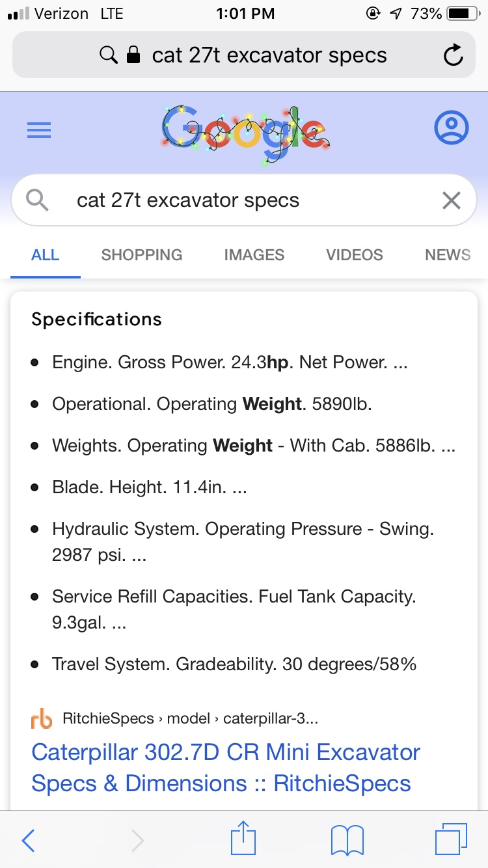
Task: Select the Videos results tab
Action: pyautogui.click(x=355, y=255)
